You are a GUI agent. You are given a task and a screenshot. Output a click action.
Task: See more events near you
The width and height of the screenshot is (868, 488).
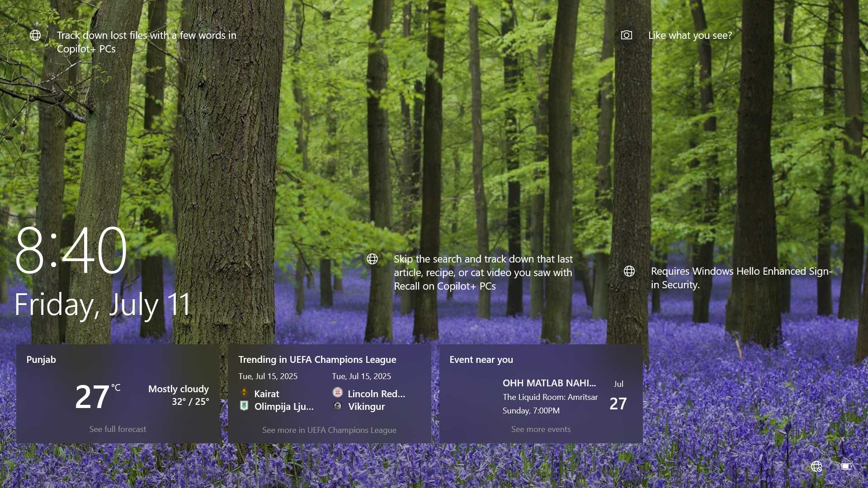[541, 429]
